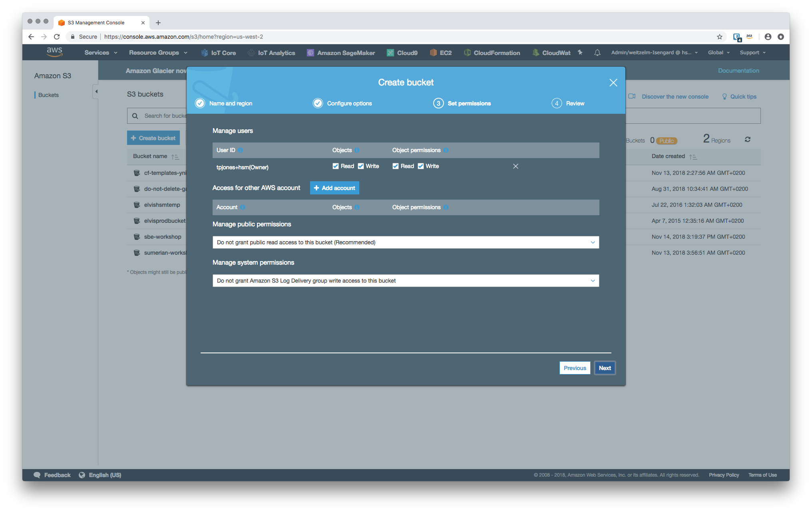Uncheck Object permissions Write for owner
812x513 pixels.
tap(421, 166)
